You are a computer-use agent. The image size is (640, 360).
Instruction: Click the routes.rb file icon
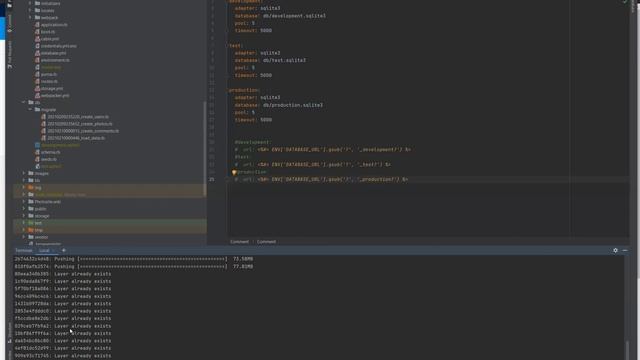point(38,81)
